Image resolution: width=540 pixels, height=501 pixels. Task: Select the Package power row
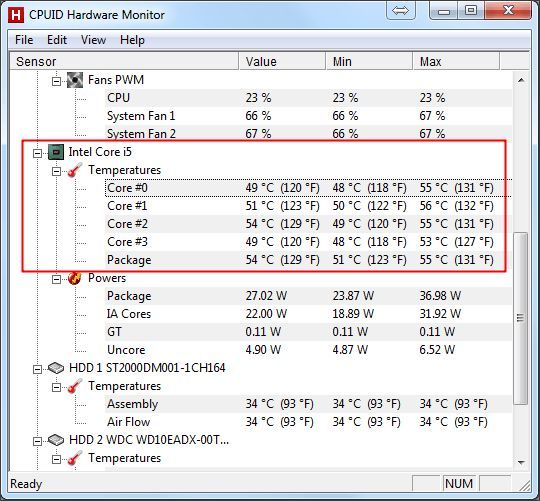(x=309, y=296)
